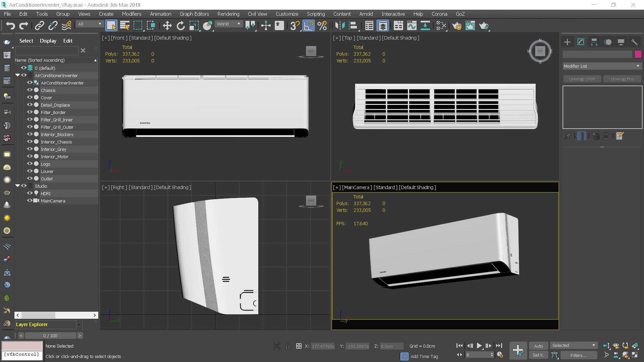Screen dimensions: 644x362
Task: Activate the Unlink Selection tool
Action: click(x=53, y=26)
